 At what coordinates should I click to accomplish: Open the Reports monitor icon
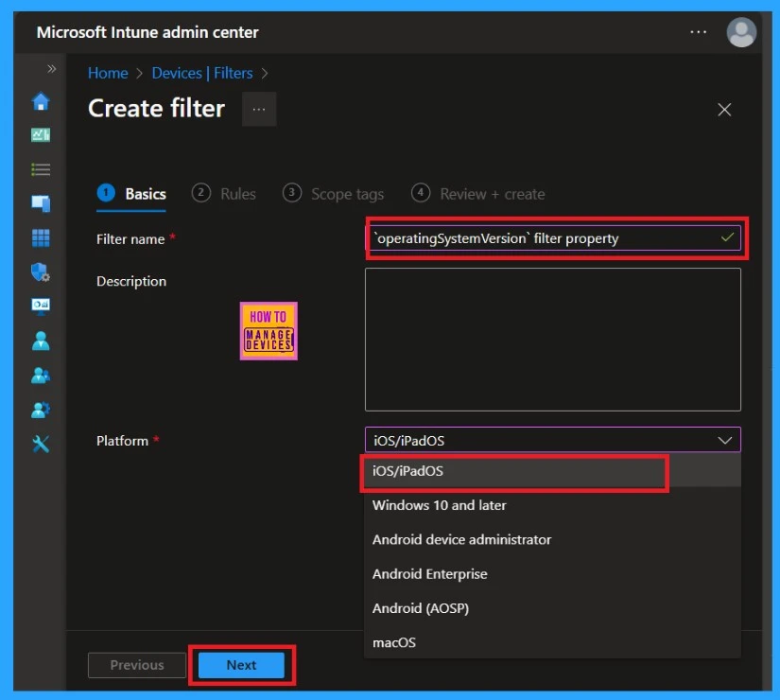(41, 306)
